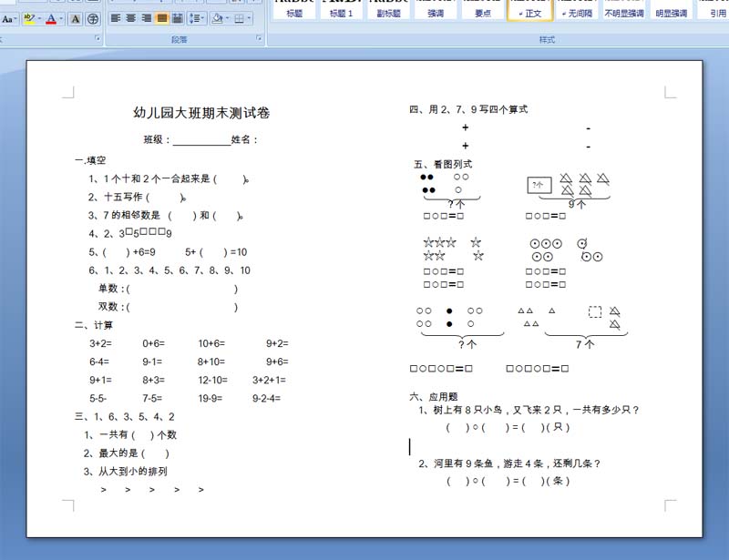
Task: Apply red font color to text
Action: [51, 18]
